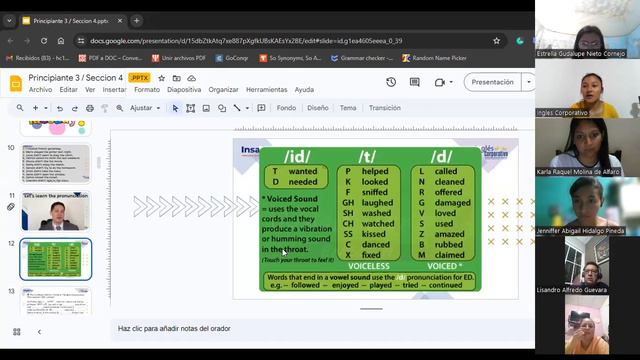This screenshot has width=640, height=360.
Task: Click the undo arrow
Action: coord(60,108)
